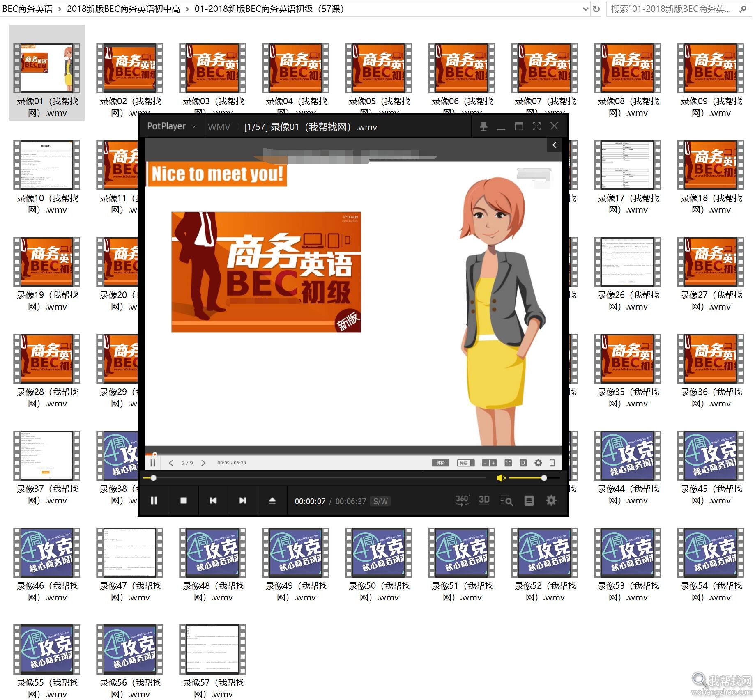Expand the side panel arrow in the video

[x=555, y=145]
